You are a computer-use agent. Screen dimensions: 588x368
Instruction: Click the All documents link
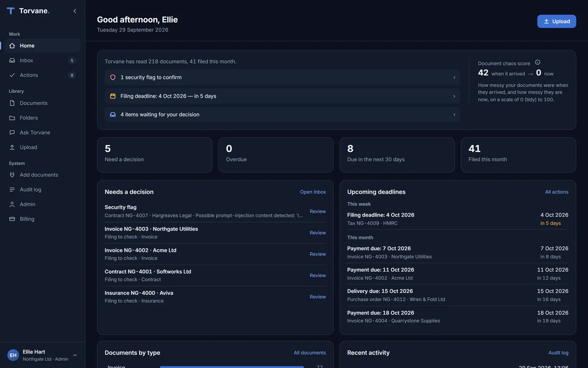click(310, 352)
